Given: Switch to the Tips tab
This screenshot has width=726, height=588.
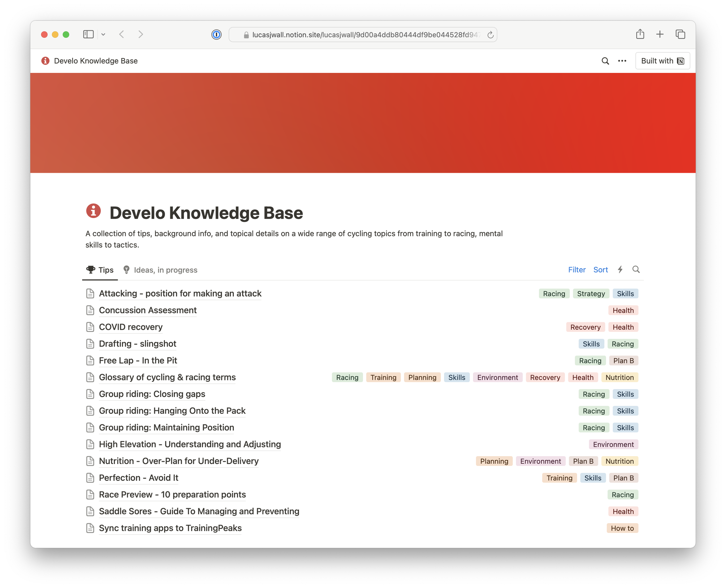Looking at the screenshot, I should click(x=100, y=270).
